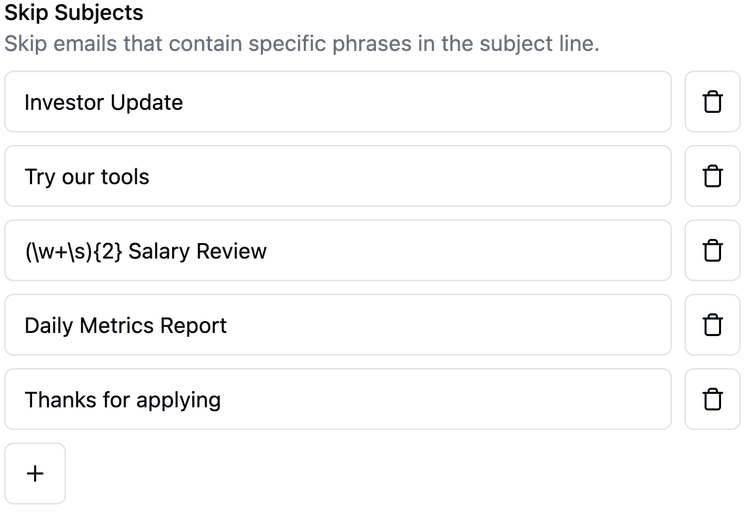This screenshot has height=512, width=750.
Task: Click the Skip Subjects heading
Action: [73, 14]
